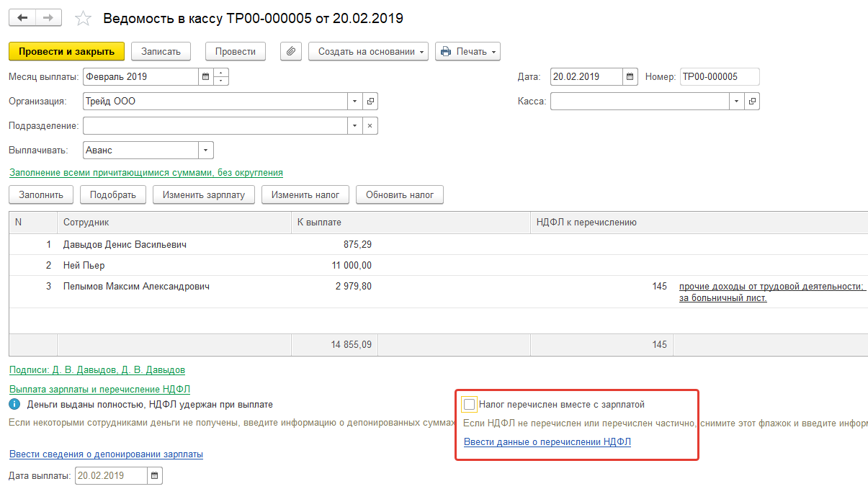
Task: Open Организация record with square icon
Action: 370,102
